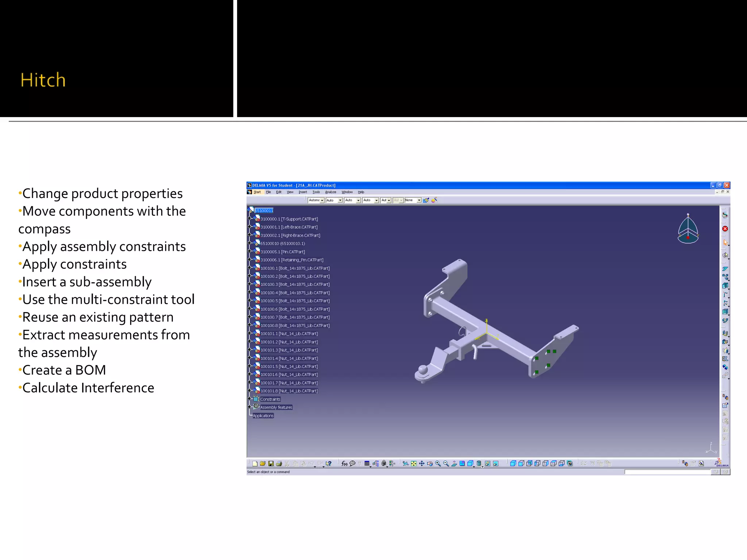Viewport: 747px width, 560px height.
Task: Manipulate the 3D compass in the viewport
Action: [x=688, y=229]
